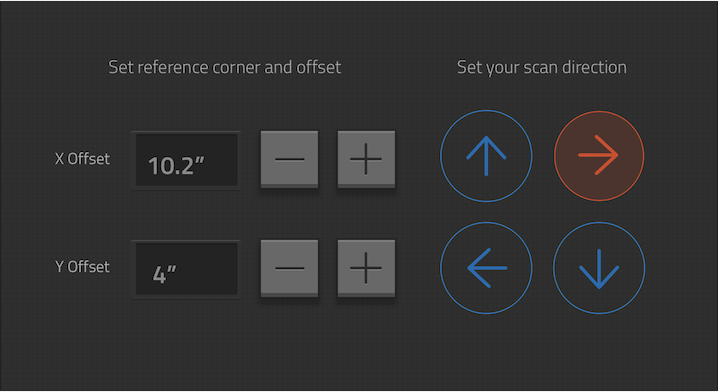
Task: Tap the plus icon beside the 4" value
Action: [366, 268]
